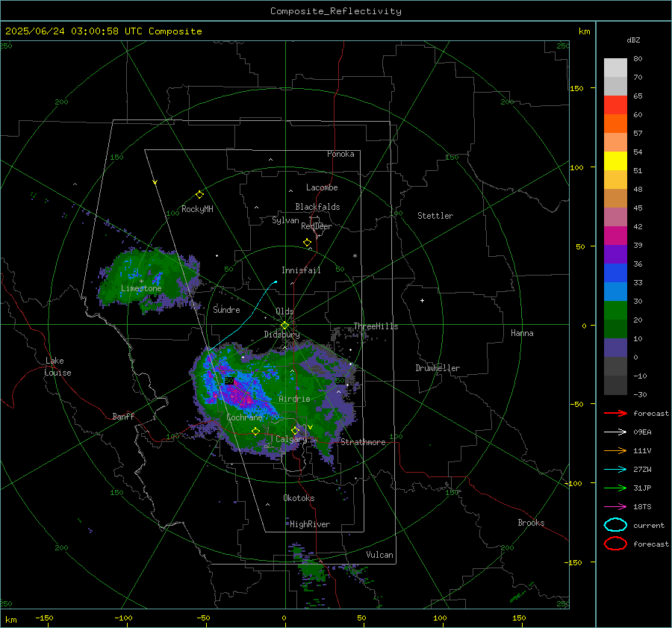The image size is (672, 628).
Task: Click the RockyMH station label
Action: pos(197,209)
